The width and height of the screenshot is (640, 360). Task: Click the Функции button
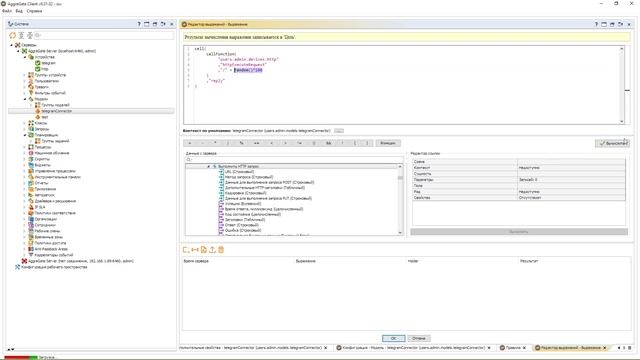point(388,143)
